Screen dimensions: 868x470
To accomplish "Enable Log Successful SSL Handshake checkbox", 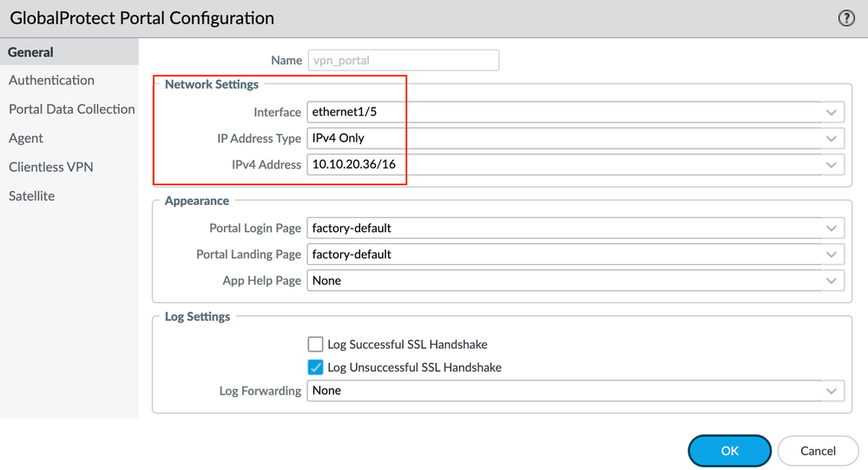I will click(x=315, y=345).
